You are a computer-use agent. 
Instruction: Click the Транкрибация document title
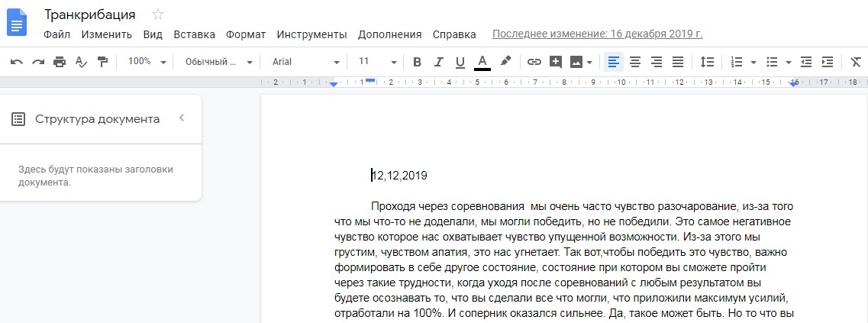pos(89,15)
